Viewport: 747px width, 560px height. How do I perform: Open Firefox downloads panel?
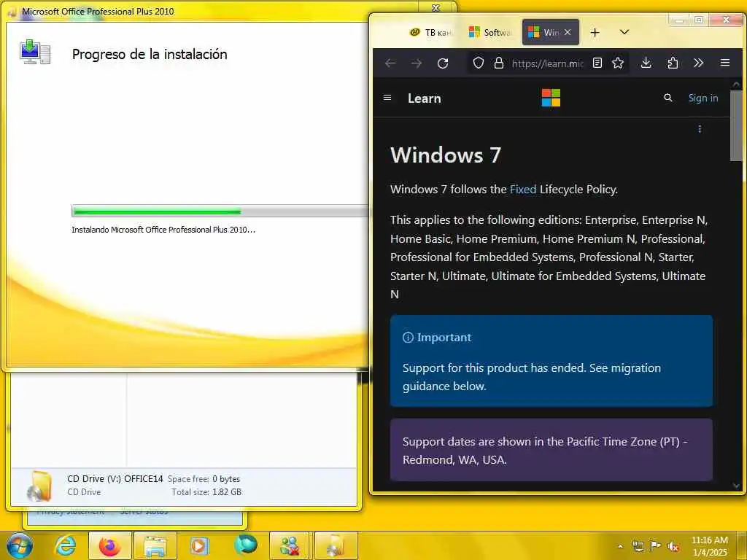click(646, 63)
